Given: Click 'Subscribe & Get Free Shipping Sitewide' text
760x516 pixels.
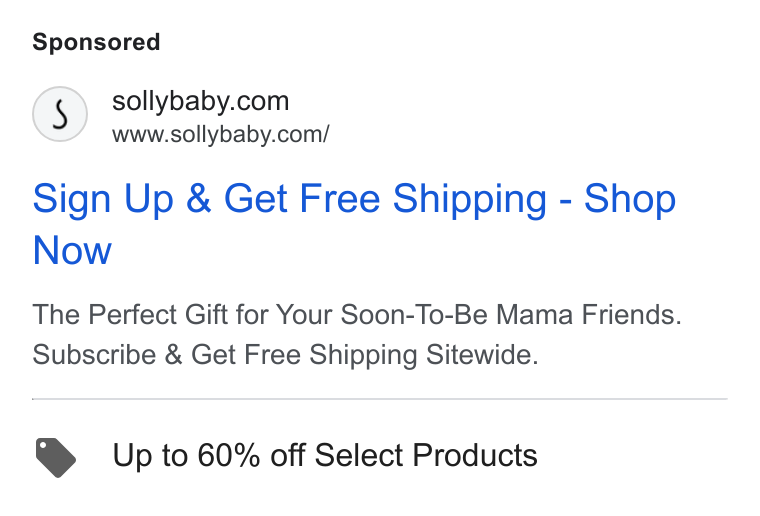Looking at the screenshot, I should coord(285,355).
